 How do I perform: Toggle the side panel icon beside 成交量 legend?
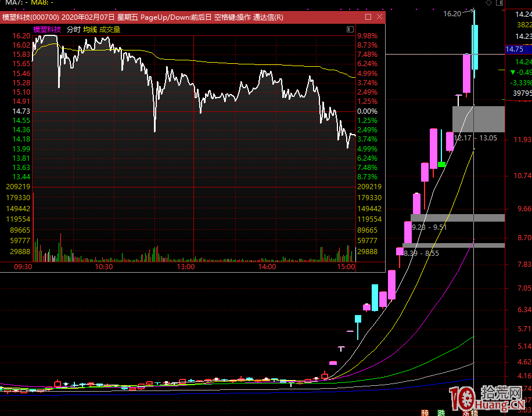(x=350, y=30)
